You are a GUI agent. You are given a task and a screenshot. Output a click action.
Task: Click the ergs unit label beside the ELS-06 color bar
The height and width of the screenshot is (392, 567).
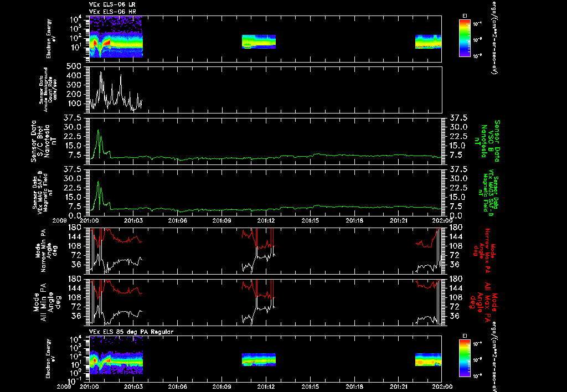(493, 37)
